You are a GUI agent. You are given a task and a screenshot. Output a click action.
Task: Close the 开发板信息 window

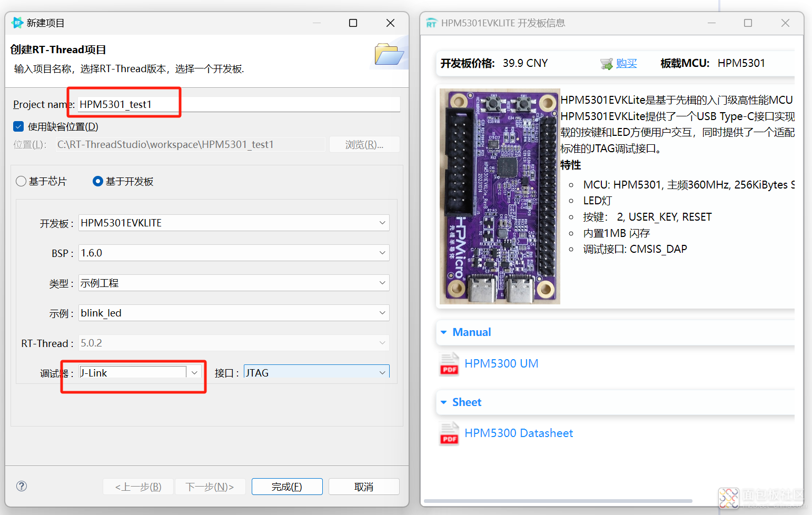coord(785,23)
